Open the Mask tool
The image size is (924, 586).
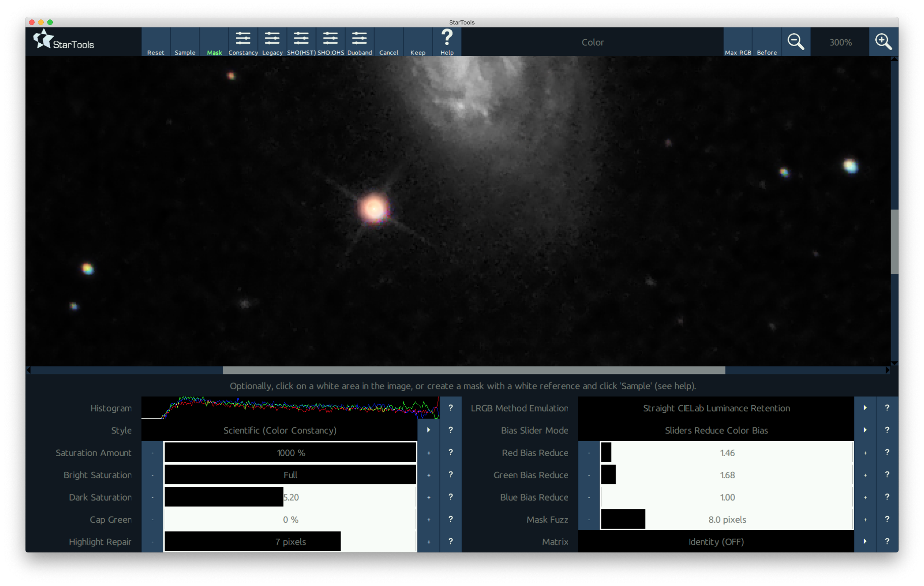click(x=214, y=42)
